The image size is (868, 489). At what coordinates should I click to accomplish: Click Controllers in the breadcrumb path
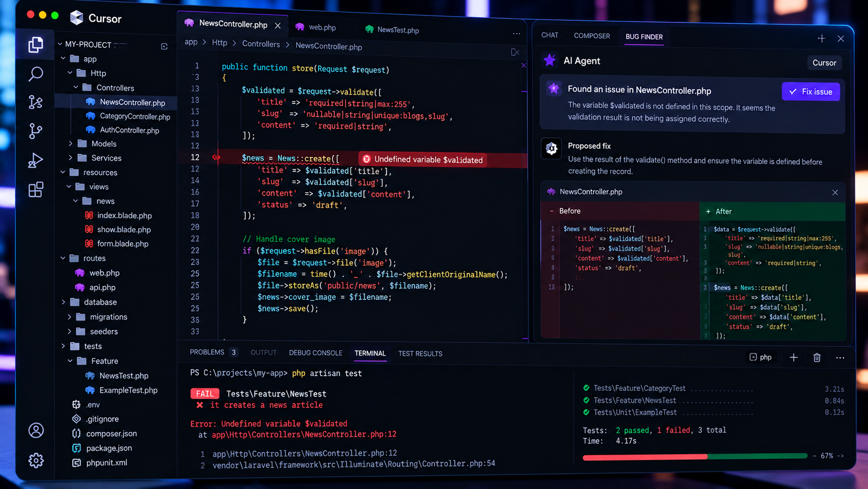point(261,44)
